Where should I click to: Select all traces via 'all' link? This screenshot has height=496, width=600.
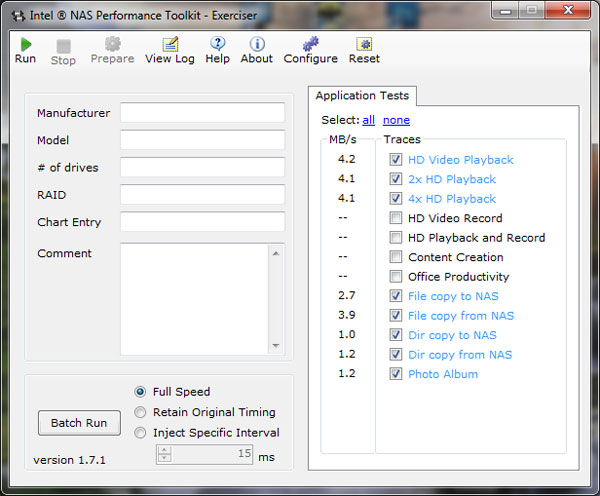coord(368,120)
